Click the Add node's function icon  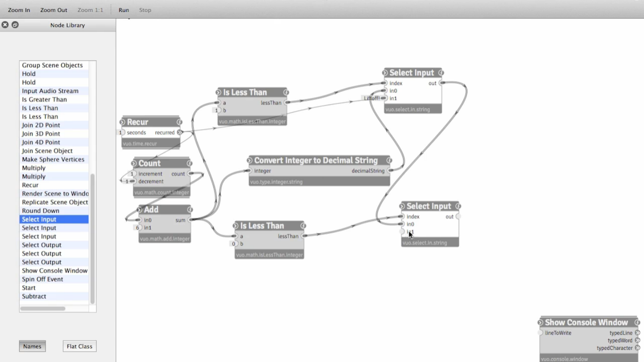(190, 210)
